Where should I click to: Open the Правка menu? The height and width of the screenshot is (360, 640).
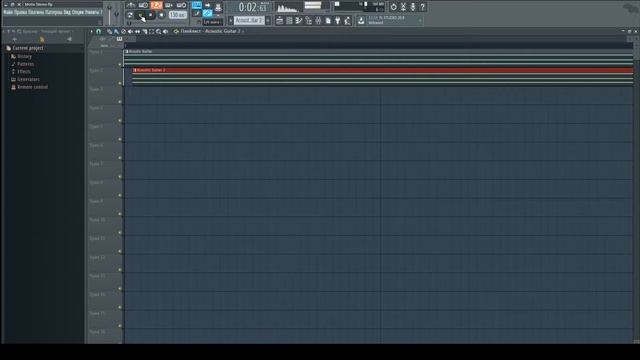tap(21, 12)
